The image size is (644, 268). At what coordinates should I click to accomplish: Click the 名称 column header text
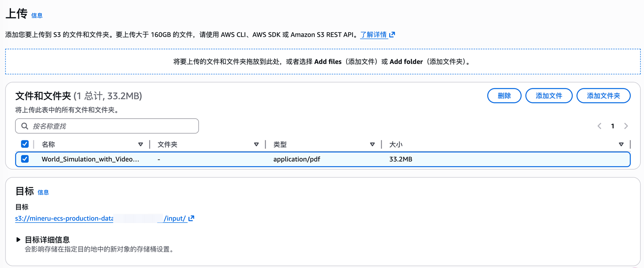(x=48, y=145)
